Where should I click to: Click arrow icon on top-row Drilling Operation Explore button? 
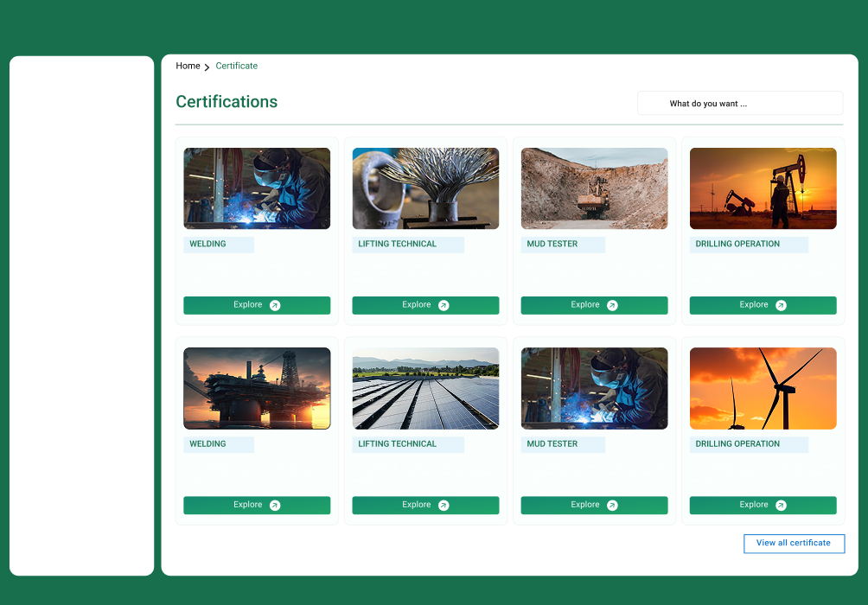click(781, 305)
